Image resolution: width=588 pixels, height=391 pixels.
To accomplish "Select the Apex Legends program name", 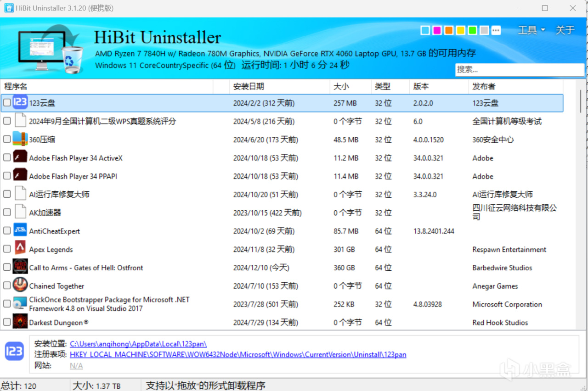I will 51,250.
